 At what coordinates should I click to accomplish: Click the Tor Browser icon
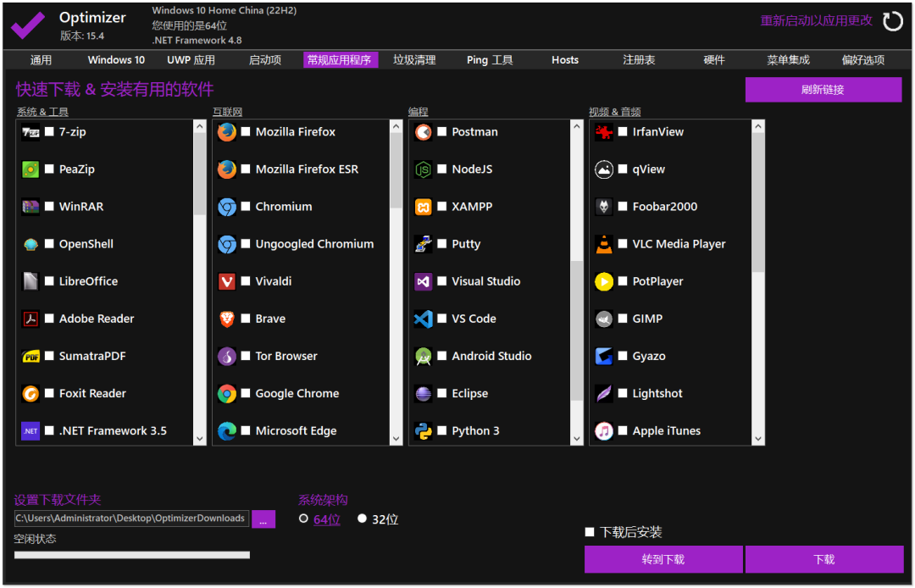tap(227, 357)
